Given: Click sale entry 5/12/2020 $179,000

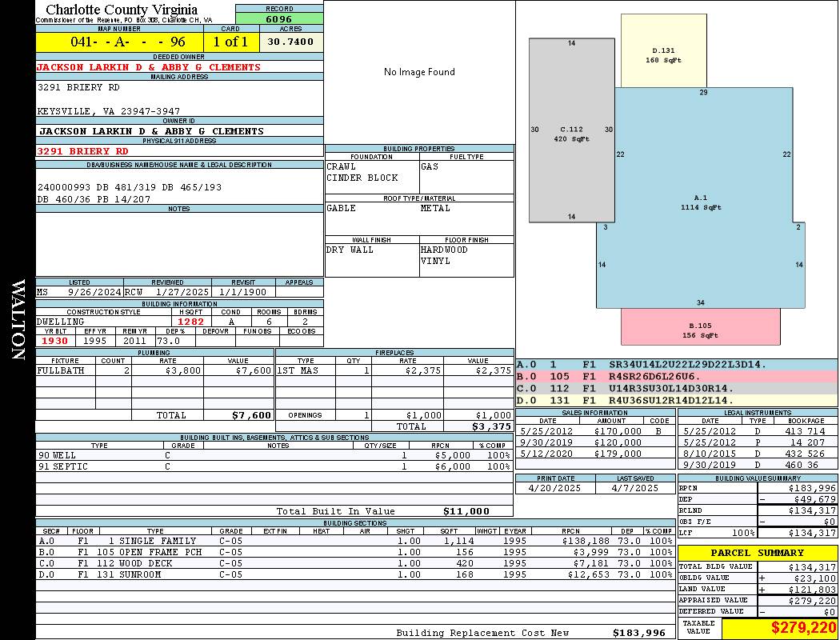Looking at the screenshot, I should tap(596, 454).
